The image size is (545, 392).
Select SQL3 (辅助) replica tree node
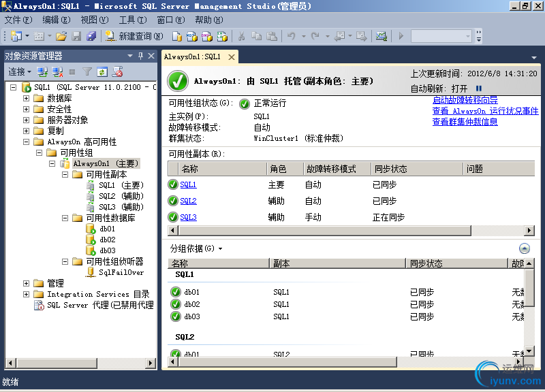coord(121,207)
